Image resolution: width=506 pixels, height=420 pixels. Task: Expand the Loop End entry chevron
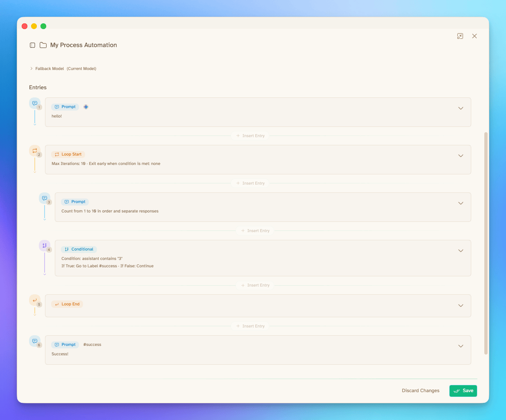(x=461, y=306)
